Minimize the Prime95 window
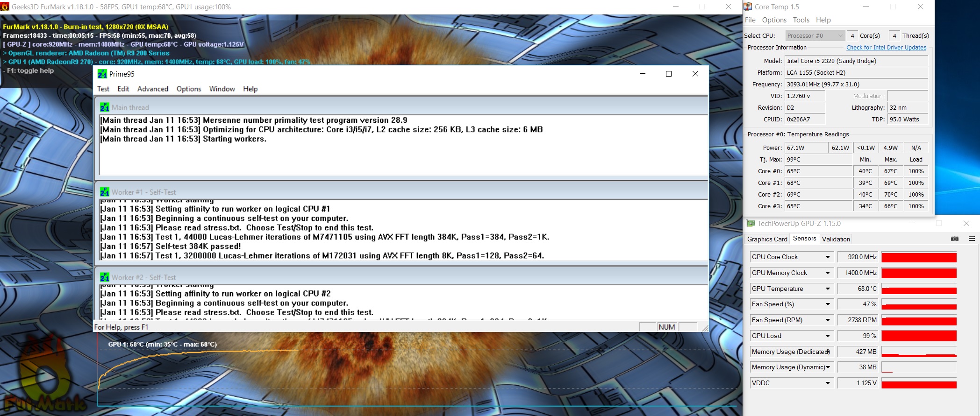Viewport: 980px width, 416px height. pyautogui.click(x=643, y=74)
